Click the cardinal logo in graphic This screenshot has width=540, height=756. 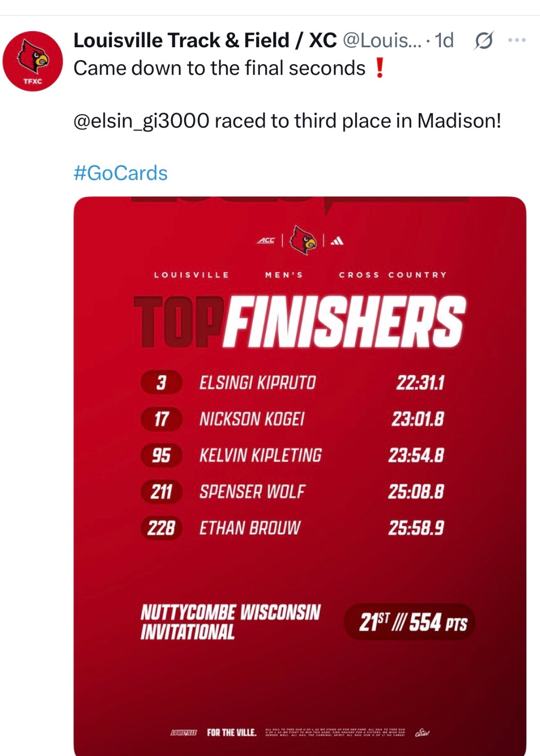(303, 240)
